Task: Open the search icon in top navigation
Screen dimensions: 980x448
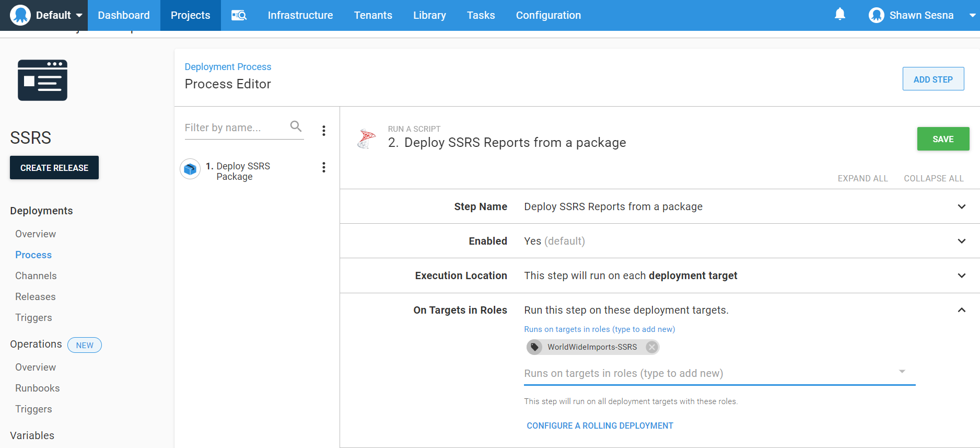Action: click(x=239, y=15)
